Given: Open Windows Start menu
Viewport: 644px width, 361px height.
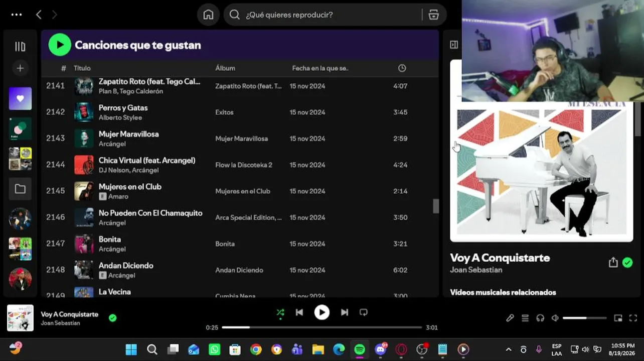Looking at the screenshot, I should point(131,349).
